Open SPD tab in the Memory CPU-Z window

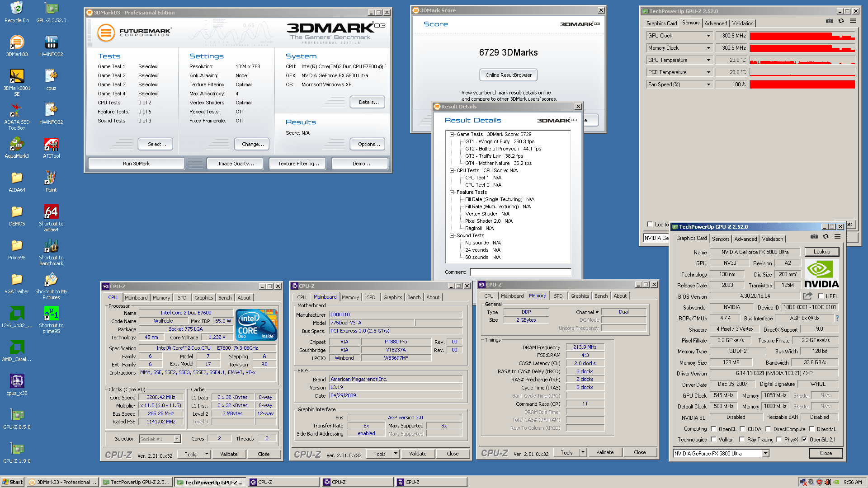(x=558, y=296)
